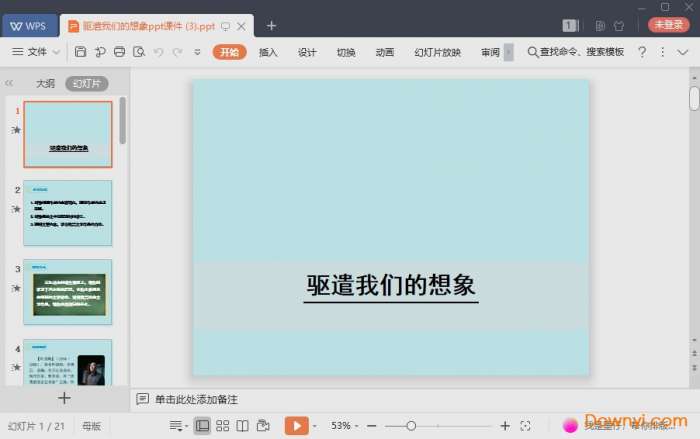Open the 插入 ribbon tab
The image size is (700, 439).
coord(268,52)
